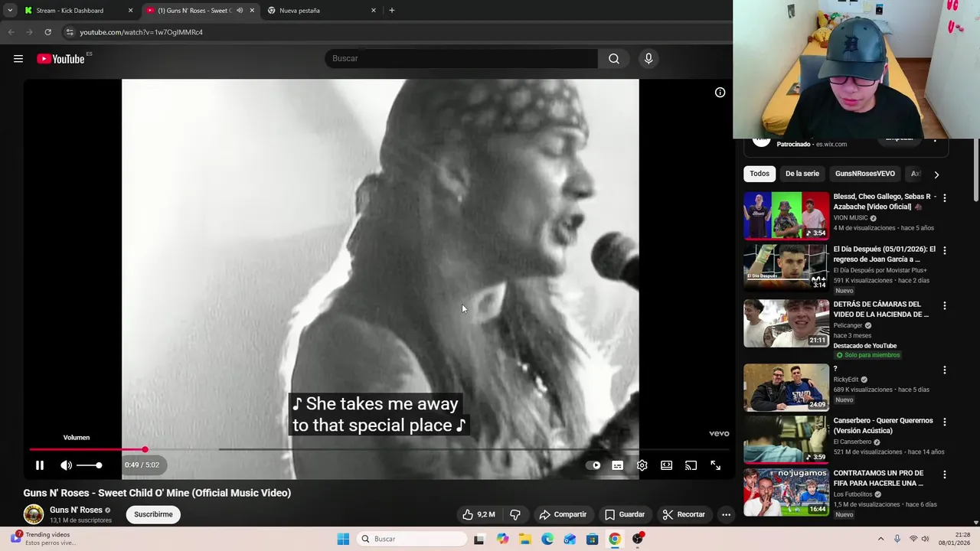Cast the video using the cast icon
This screenshot has width=980, height=551.
coord(691,465)
